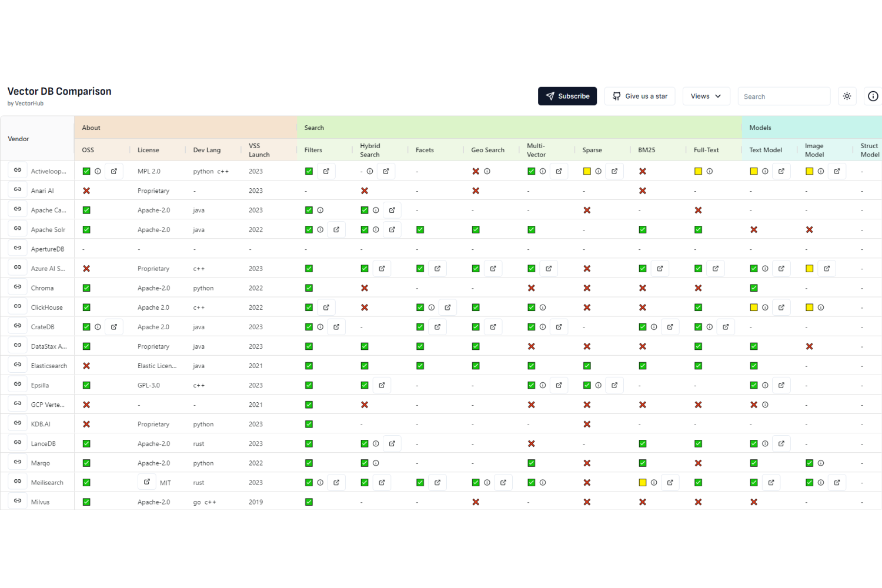Show Activeloop Geo Search info icon
This screenshot has height=588, width=882.
[487, 171]
